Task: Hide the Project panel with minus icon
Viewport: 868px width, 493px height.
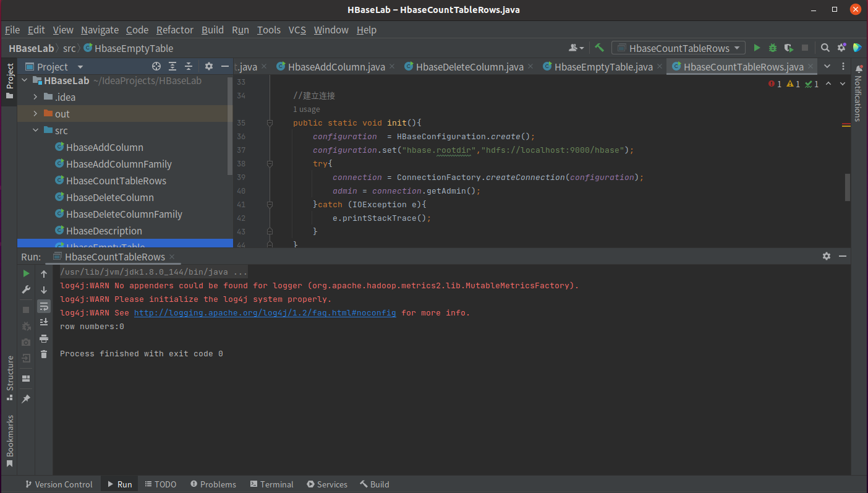Action: coord(224,66)
